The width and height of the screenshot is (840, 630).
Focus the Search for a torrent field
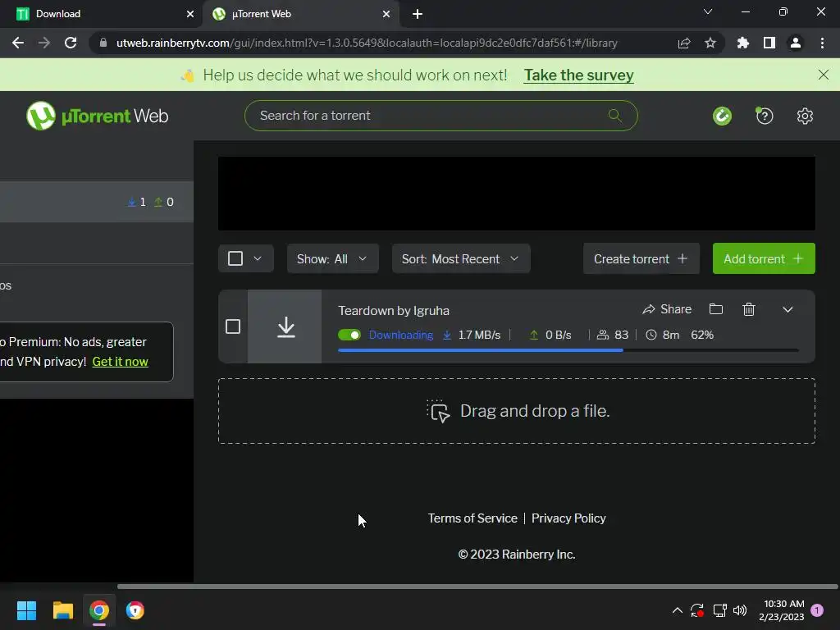[x=441, y=116]
